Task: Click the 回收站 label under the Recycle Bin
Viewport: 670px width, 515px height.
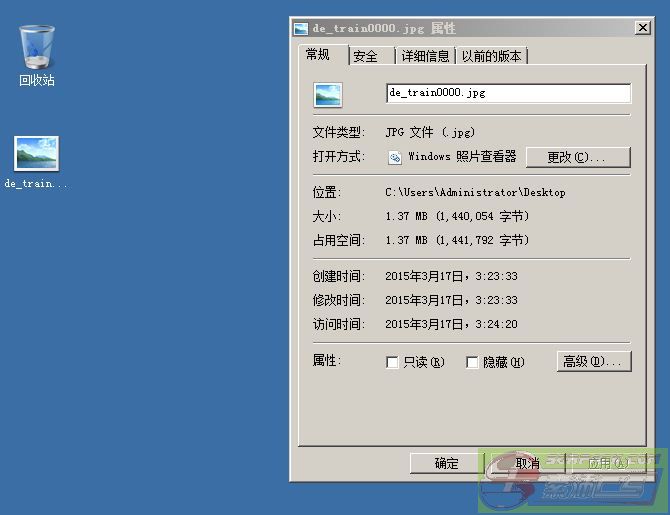Action: 36,80
